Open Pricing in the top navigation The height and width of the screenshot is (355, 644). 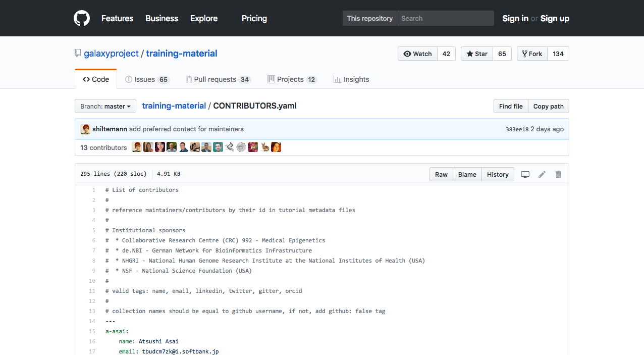click(x=254, y=18)
